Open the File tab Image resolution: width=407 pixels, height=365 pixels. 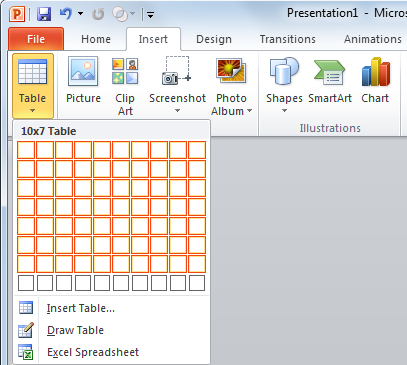pyautogui.click(x=36, y=39)
